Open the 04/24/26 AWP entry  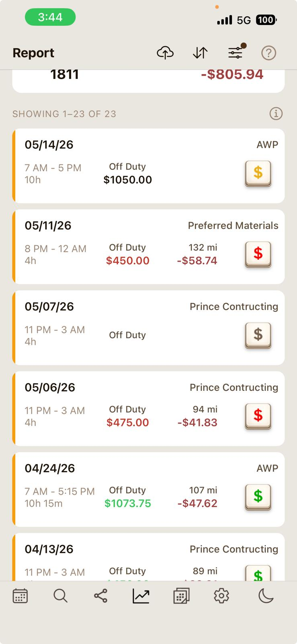point(149,489)
